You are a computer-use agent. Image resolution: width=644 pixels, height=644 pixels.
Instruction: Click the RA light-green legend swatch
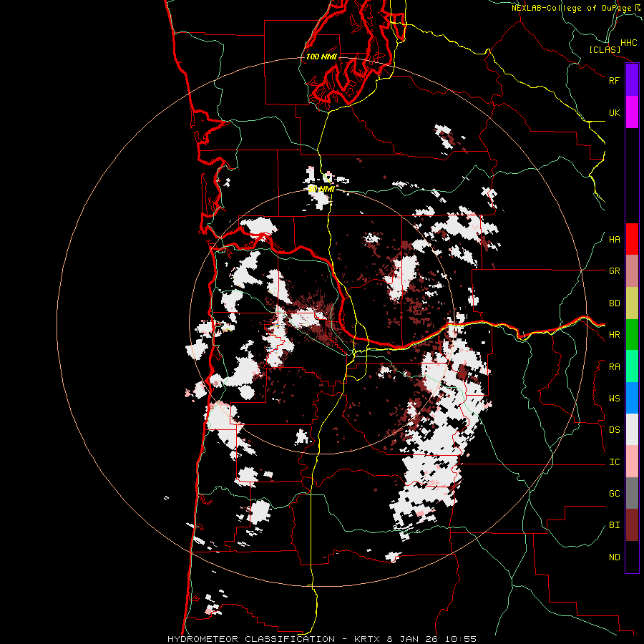pos(632,366)
